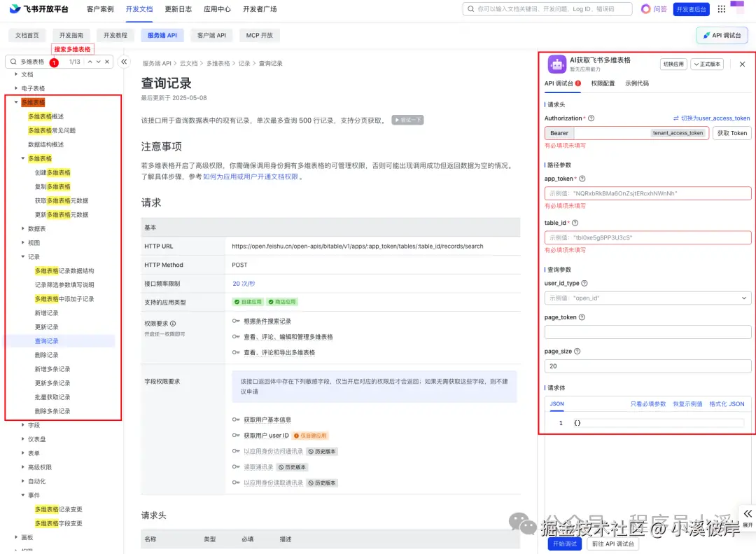Click the 前往 API 调试台 button
Viewport: 756px width, 554px height.
[x=612, y=544]
